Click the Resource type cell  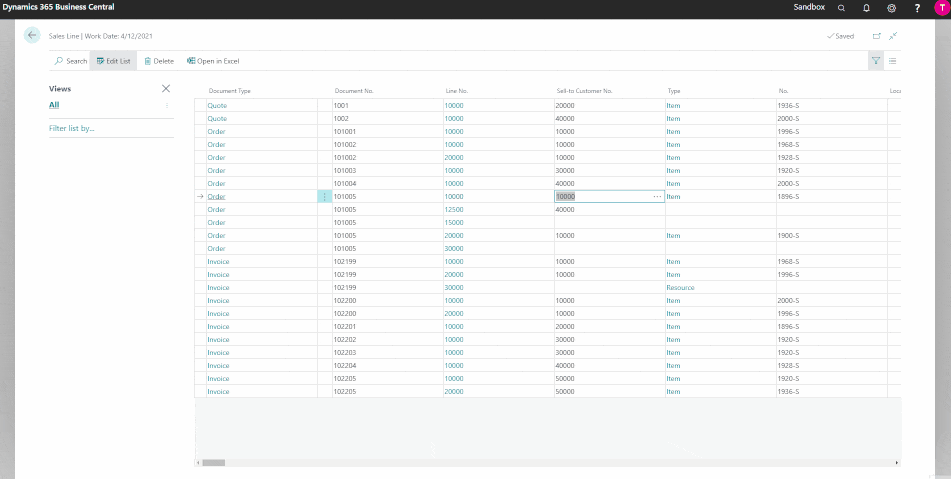click(x=680, y=288)
